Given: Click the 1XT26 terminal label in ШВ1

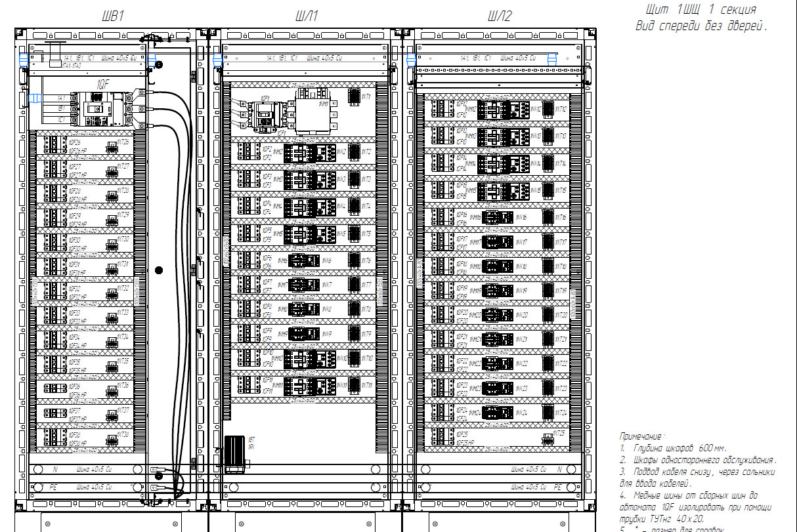Looking at the screenshot, I should pyautogui.click(x=123, y=142).
